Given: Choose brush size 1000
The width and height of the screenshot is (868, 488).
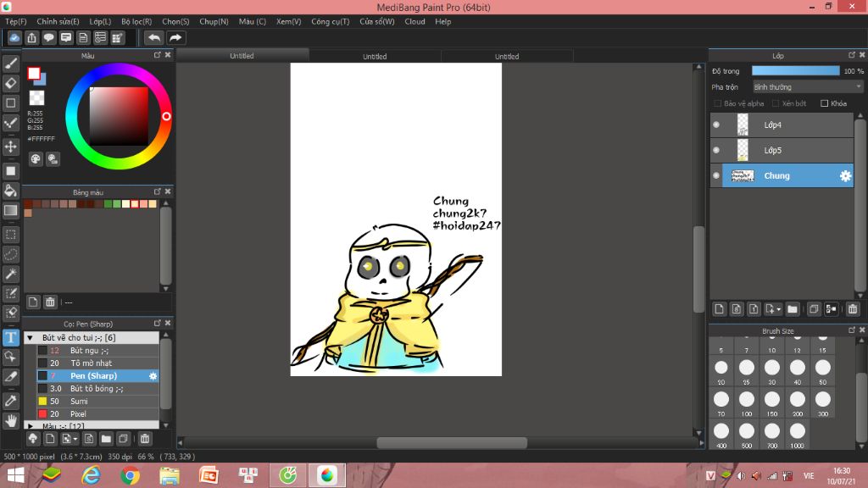Looking at the screenshot, I should tap(797, 435).
